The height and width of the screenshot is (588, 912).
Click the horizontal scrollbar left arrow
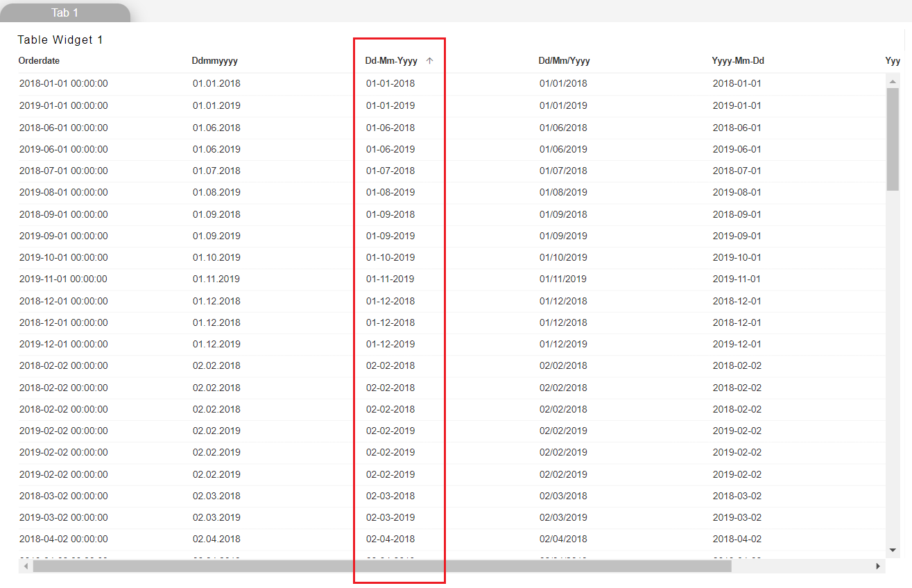click(x=26, y=566)
